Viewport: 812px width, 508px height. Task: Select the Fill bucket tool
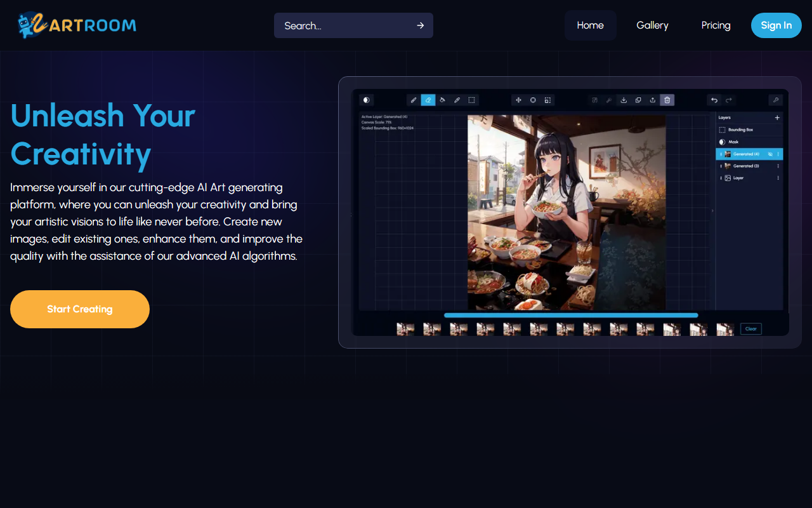point(443,100)
